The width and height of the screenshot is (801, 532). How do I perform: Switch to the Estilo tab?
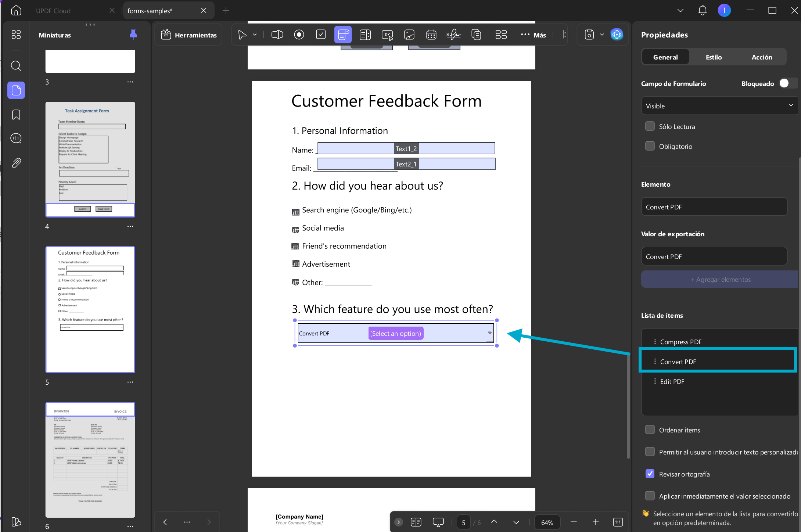[714, 57]
